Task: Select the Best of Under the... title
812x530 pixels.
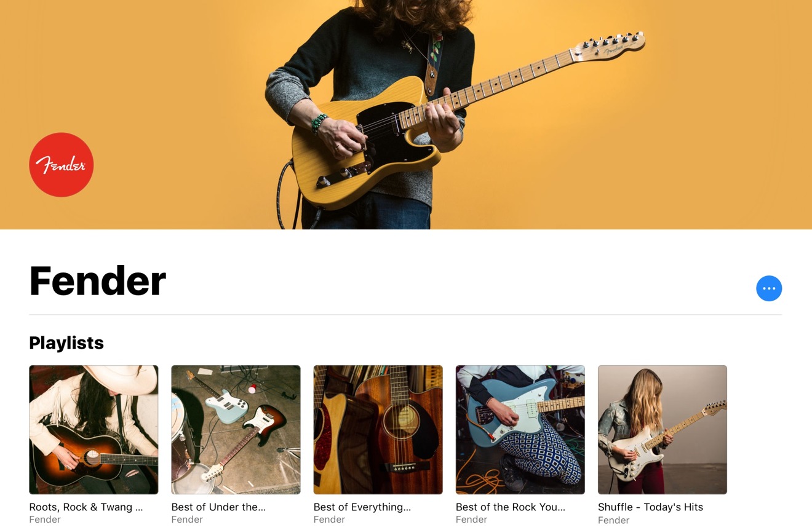Action: [x=218, y=507]
